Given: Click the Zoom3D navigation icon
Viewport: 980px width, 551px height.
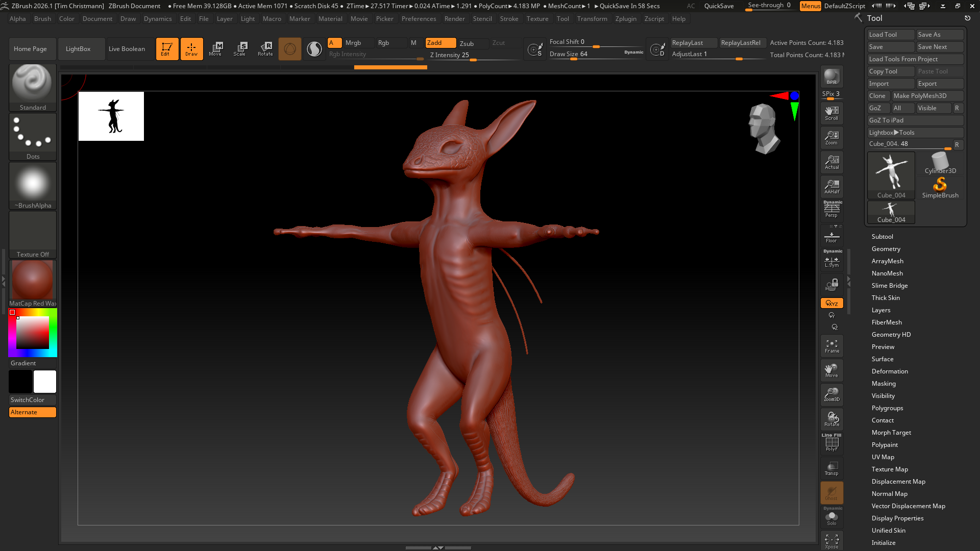Looking at the screenshot, I should tap(831, 394).
